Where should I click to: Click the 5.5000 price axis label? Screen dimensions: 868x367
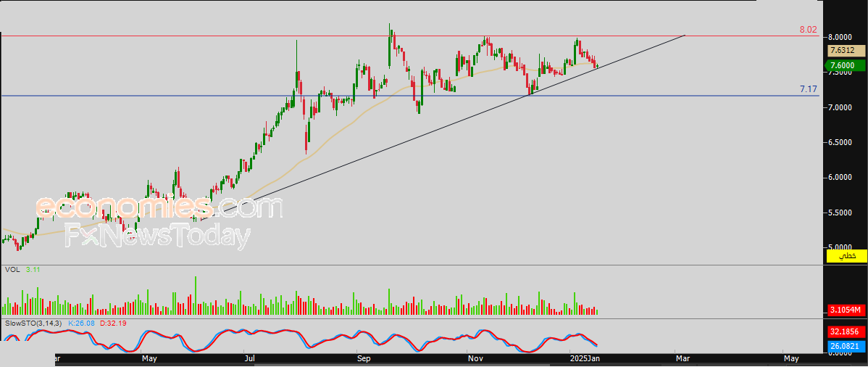(841, 213)
